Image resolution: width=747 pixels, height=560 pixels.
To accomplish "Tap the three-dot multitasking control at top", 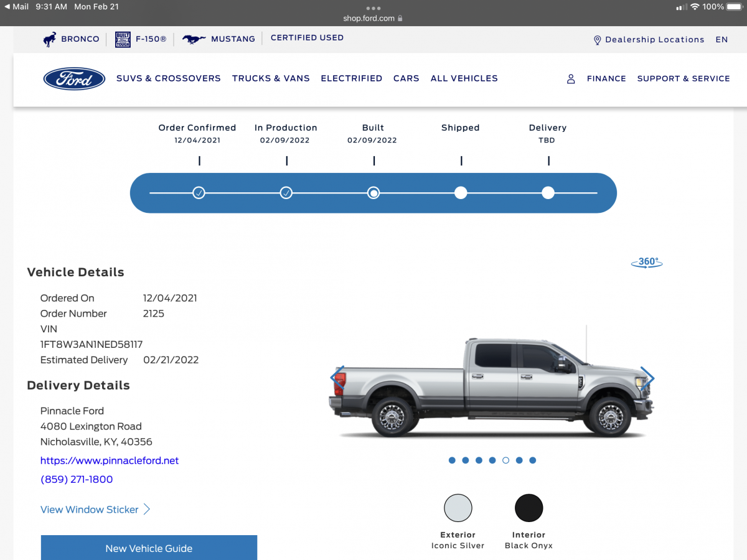I will click(374, 8).
